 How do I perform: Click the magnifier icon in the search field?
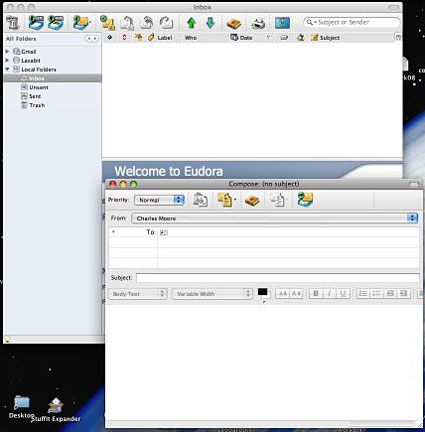(309, 22)
